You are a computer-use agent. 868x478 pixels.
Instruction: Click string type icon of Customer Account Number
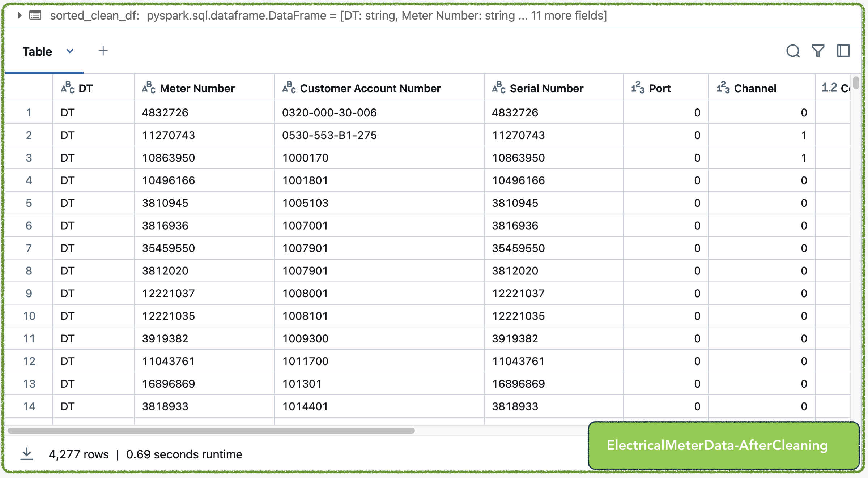click(289, 88)
